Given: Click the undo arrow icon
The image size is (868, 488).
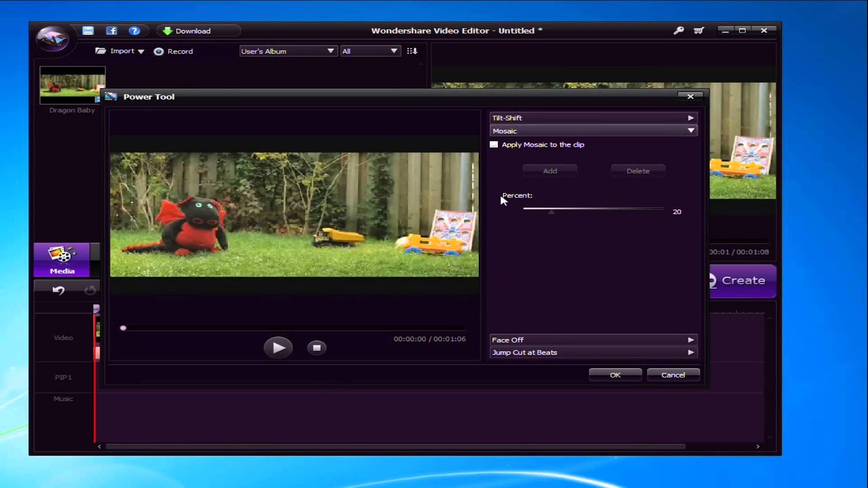Looking at the screenshot, I should [x=58, y=290].
